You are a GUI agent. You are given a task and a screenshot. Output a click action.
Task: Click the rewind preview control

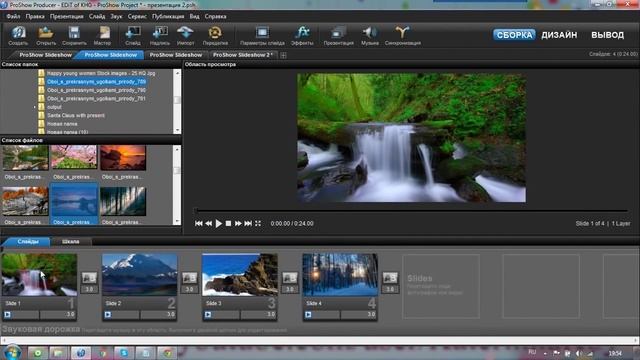click(x=209, y=223)
